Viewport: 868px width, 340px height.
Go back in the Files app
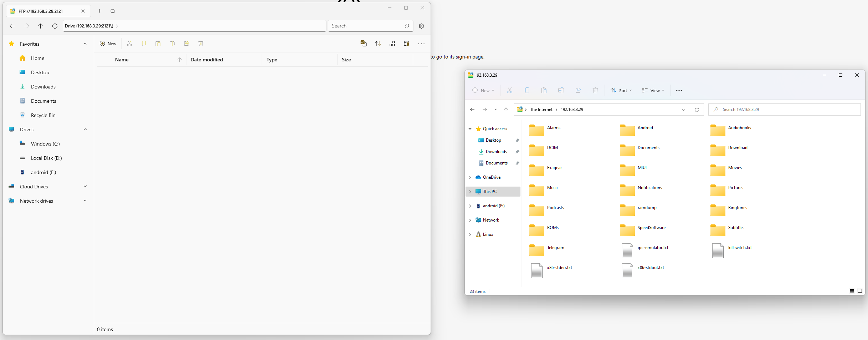[12, 26]
